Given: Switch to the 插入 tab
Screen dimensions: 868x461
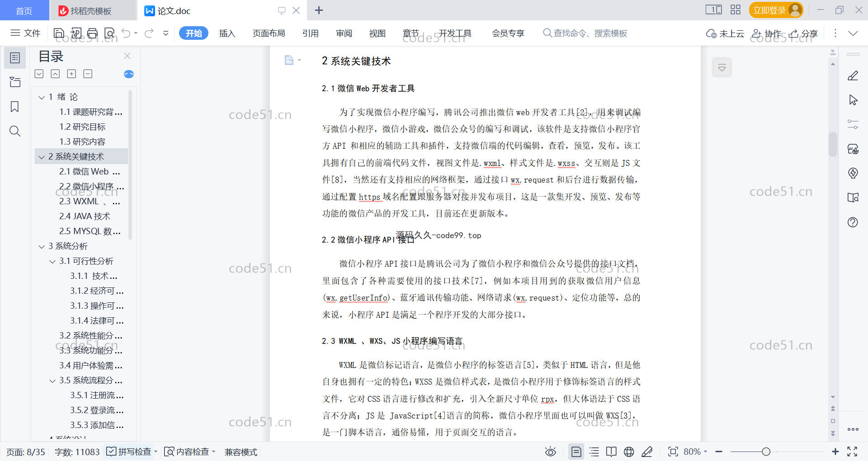Looking at the screenshot, I should 227,33.
